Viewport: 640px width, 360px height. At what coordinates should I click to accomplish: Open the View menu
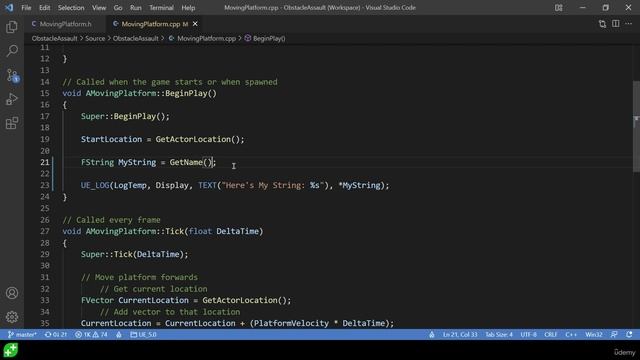[99, 8]
